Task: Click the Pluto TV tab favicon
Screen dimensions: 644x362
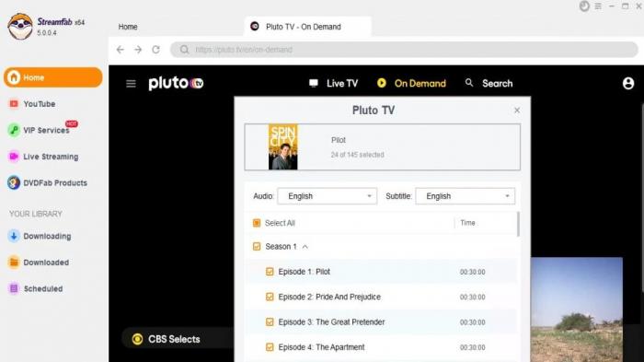Action: [255, 27]
